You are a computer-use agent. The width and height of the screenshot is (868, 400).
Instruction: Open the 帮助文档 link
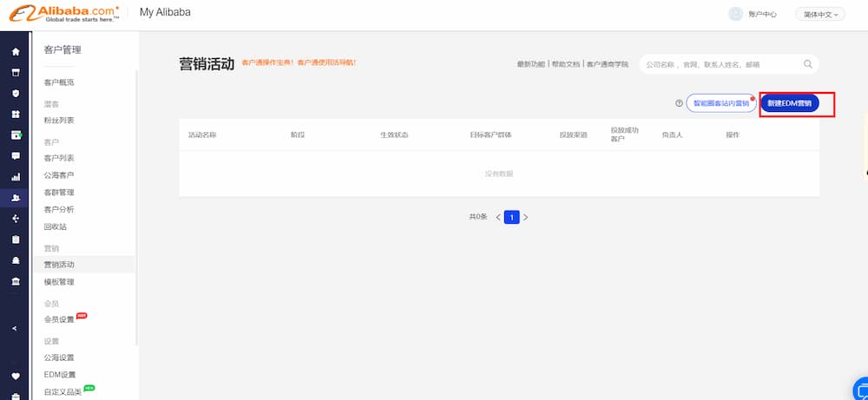pos(565,64)
